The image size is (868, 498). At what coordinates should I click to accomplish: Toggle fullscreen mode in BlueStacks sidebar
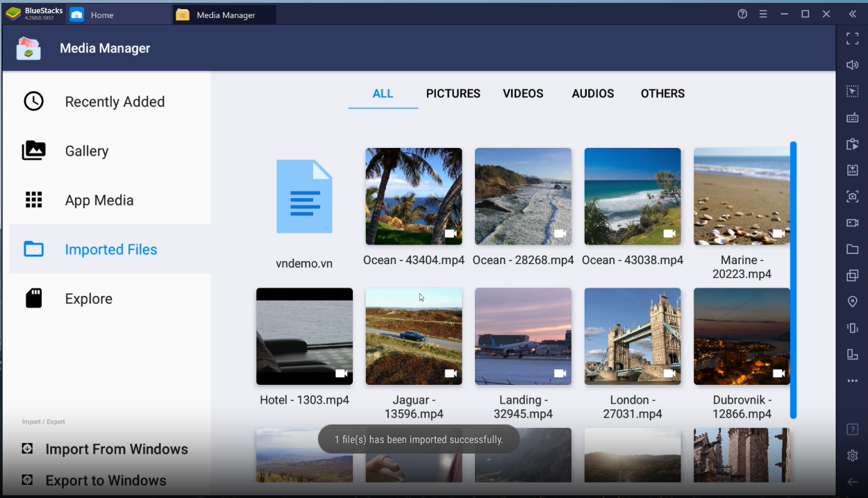pyautogui.click(x=852, y=38)
